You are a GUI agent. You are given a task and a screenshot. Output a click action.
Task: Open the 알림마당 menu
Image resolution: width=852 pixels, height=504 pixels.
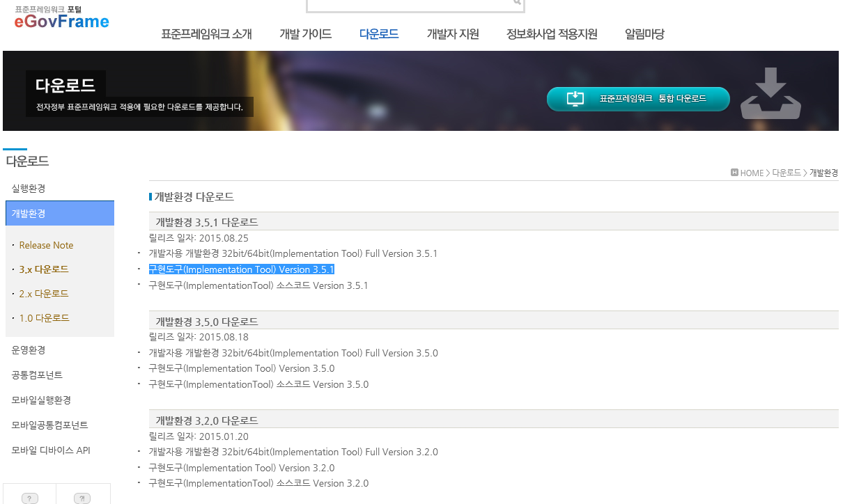click(x=644, y=34)
